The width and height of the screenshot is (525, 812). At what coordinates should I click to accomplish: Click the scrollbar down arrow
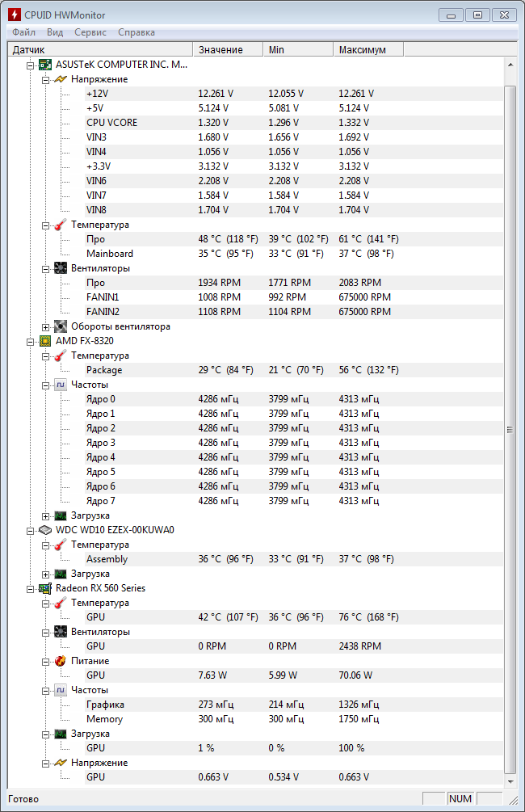510,781
